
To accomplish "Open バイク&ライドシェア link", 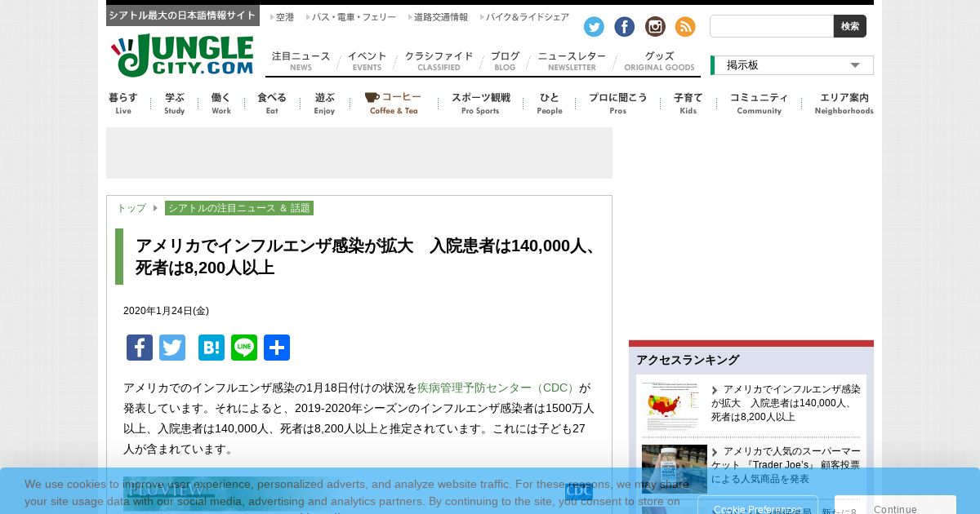I will click(x=525, y=17).
